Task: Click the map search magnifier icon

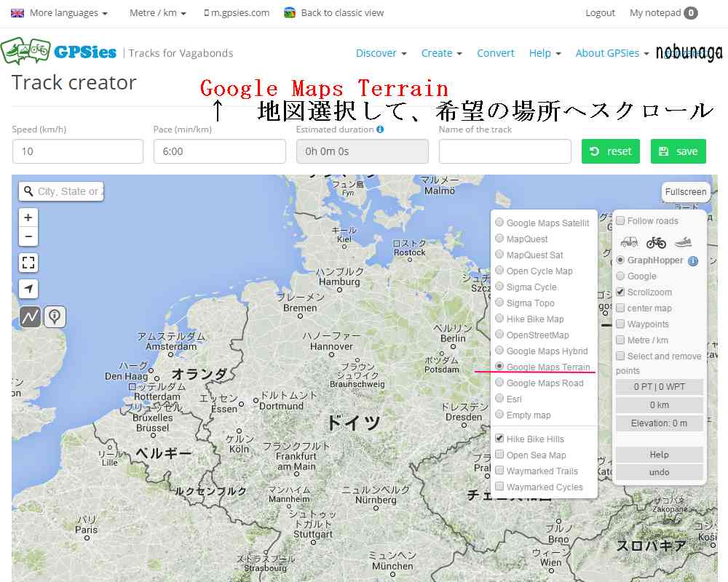Action: [28, 191]
